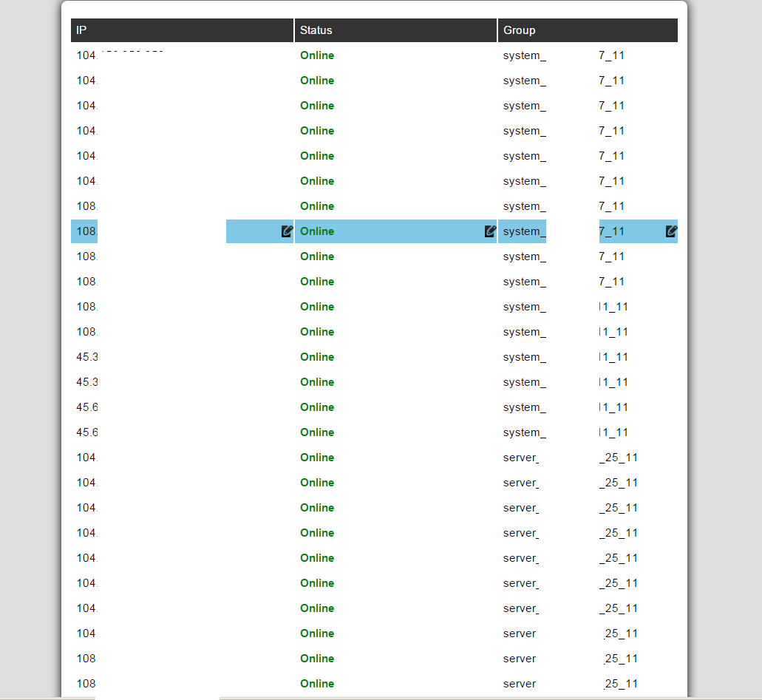Select the 108. IP text in the highlighted row
The image size is (762, 700).
(87, 231)
